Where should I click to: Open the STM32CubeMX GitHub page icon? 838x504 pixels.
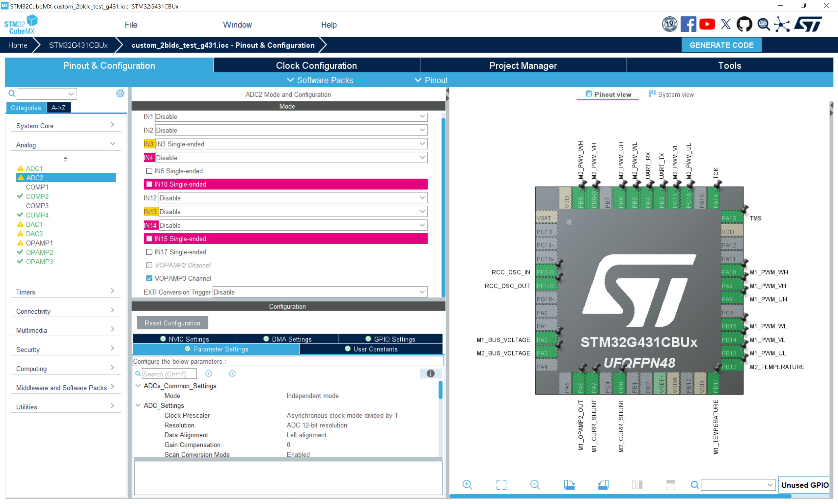[x=744, y=24]
